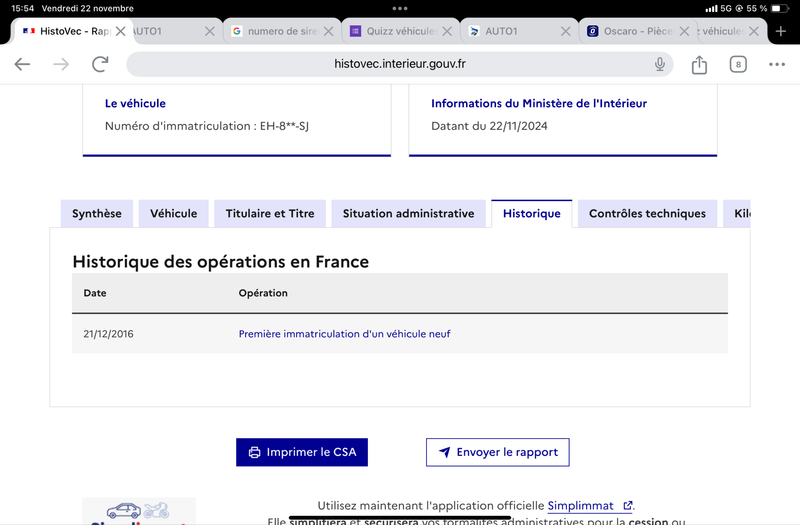Open the Contrôles techniques tab
This screenshot has height=525, width=800.
click(647, 214)
